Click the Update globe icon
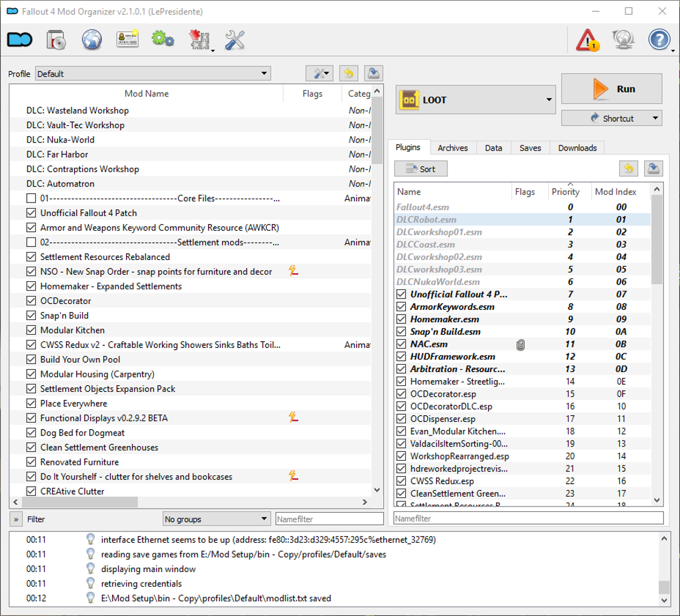This screenshot has width=680, height=616. (x=623, y=40)
